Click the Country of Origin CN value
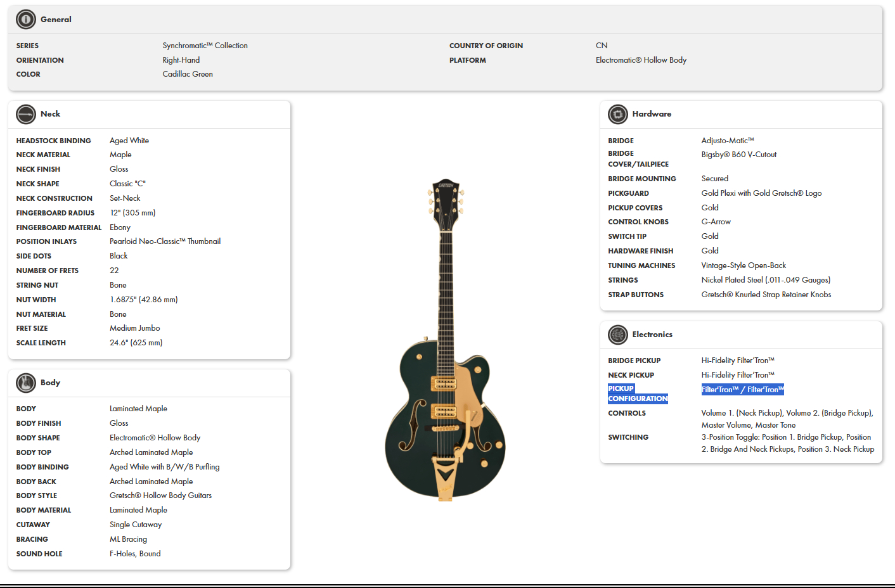 pos(600,45)
